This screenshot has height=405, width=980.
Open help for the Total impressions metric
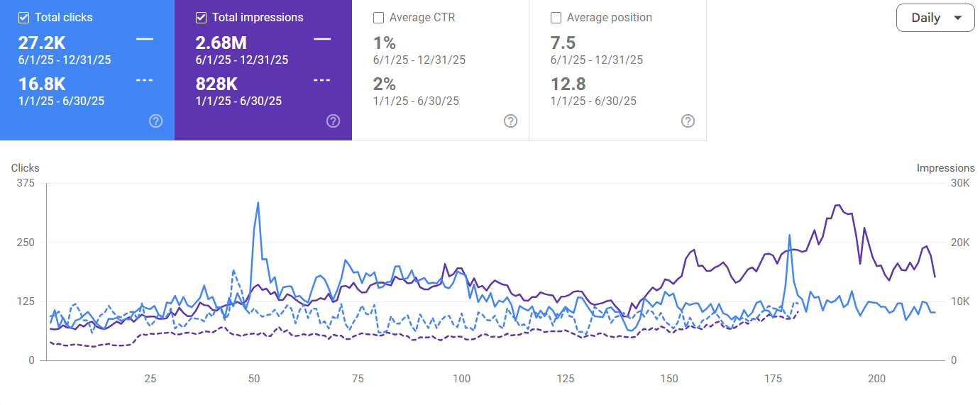coord(334,121)
